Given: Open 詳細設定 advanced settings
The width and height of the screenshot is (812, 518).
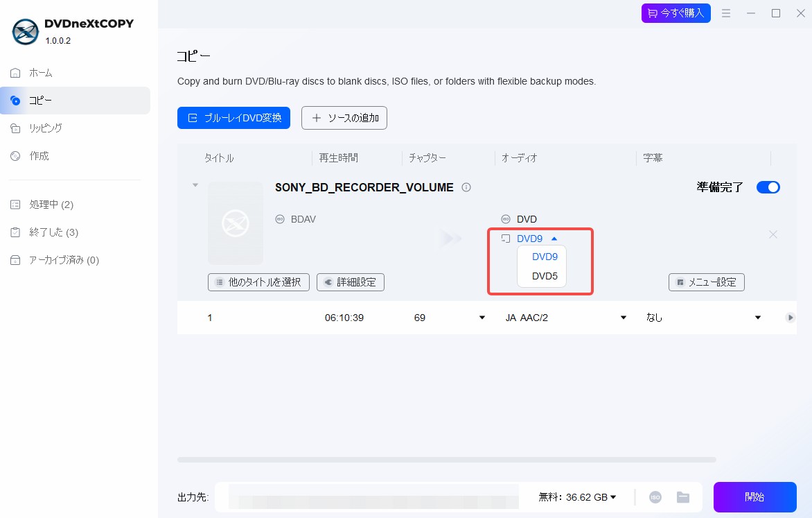Looking at the screenshot, I should tap(351, 282).
